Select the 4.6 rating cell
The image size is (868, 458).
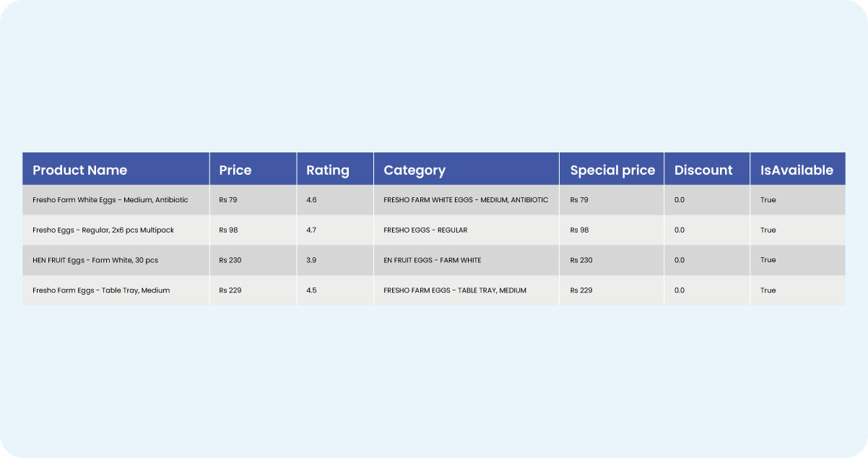click(311, 199)
